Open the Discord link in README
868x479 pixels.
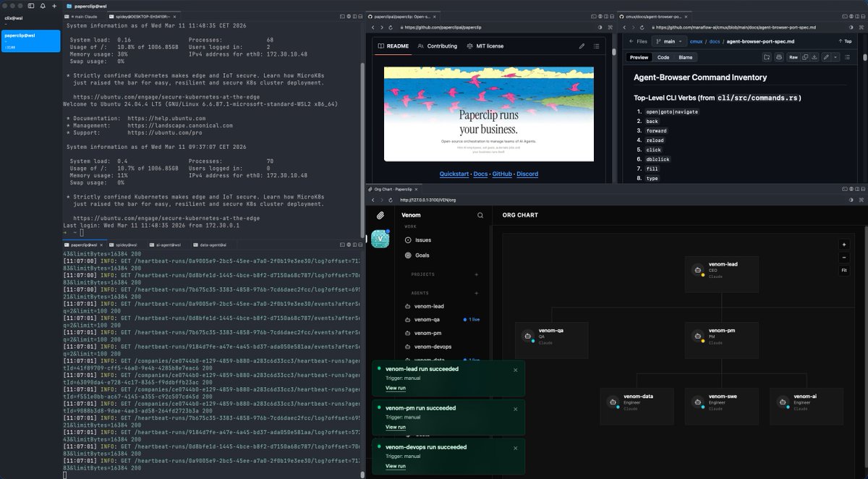[527, 174]
